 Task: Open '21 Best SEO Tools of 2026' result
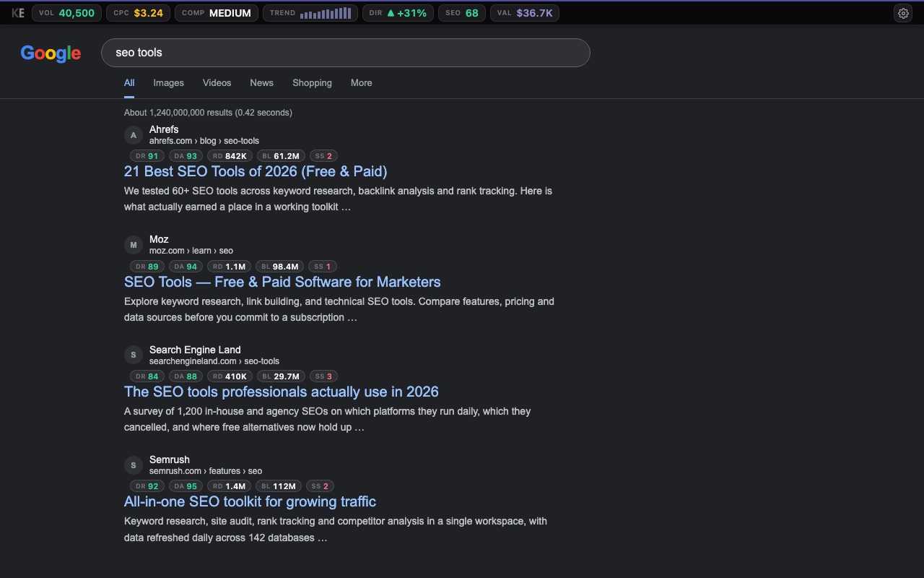click(x=256, y=171)
